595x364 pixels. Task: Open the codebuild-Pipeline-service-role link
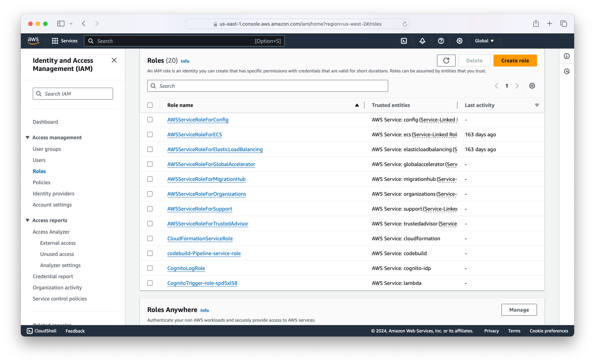[204, 253]
